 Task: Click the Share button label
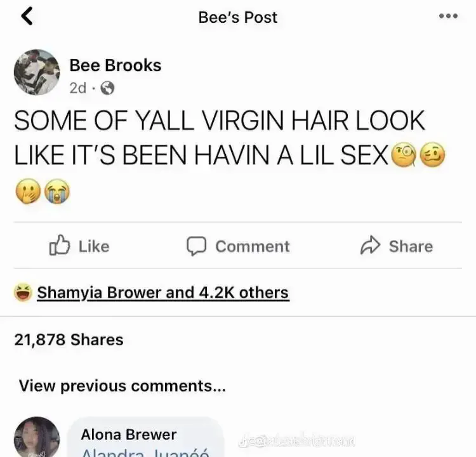pyautogui.click(x=411, y=246)
